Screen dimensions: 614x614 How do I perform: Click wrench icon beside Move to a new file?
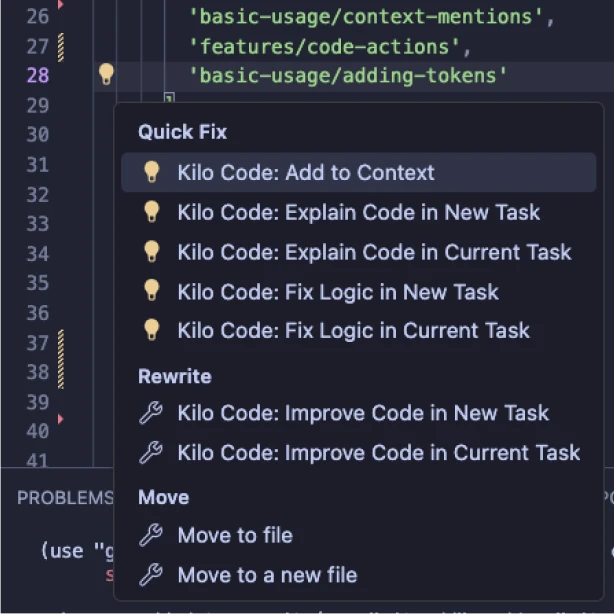point(151,575)
